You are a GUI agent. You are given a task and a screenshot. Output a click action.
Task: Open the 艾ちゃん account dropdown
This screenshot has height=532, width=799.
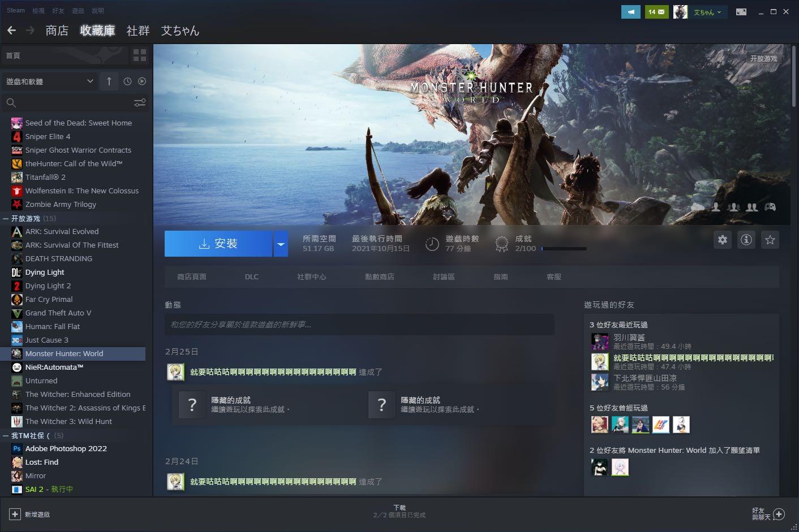click(x=707, y=12)
